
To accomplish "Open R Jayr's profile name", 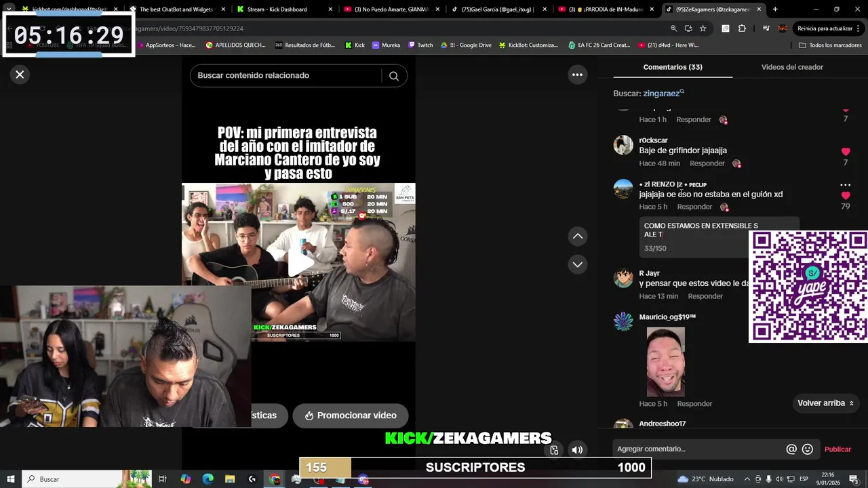I will 649,273.
